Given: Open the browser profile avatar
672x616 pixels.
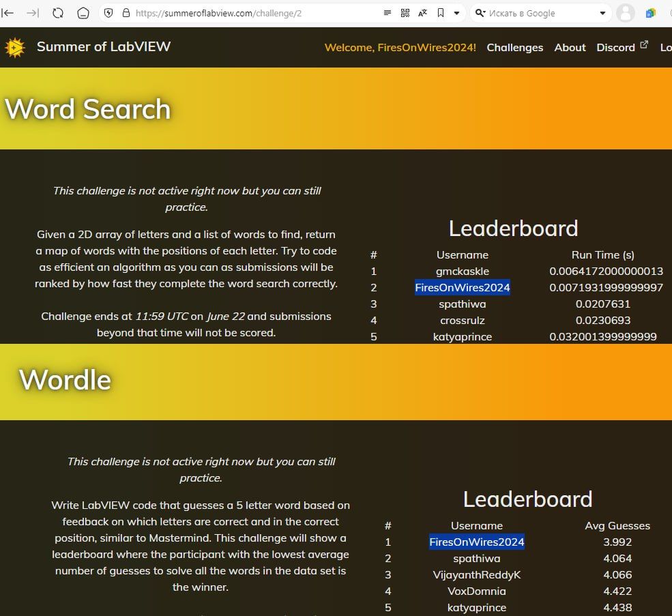Looking at the screenshot, I should click(x=626, y=13).
